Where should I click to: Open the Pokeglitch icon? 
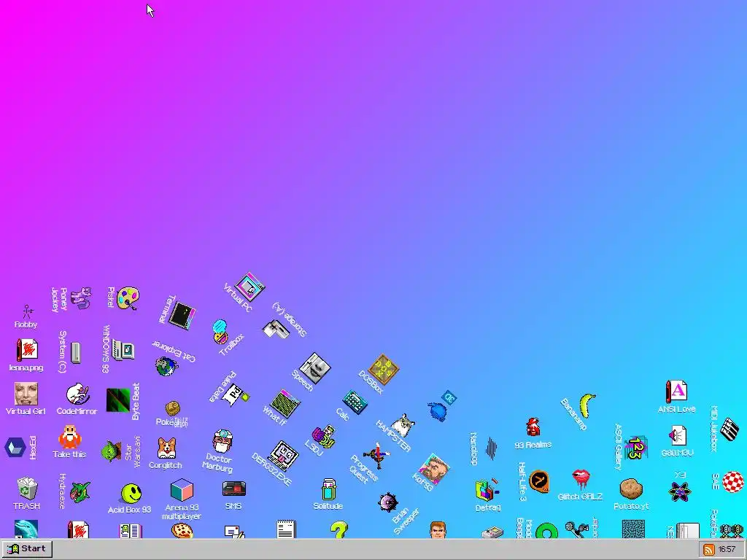[x=173, y=408]
